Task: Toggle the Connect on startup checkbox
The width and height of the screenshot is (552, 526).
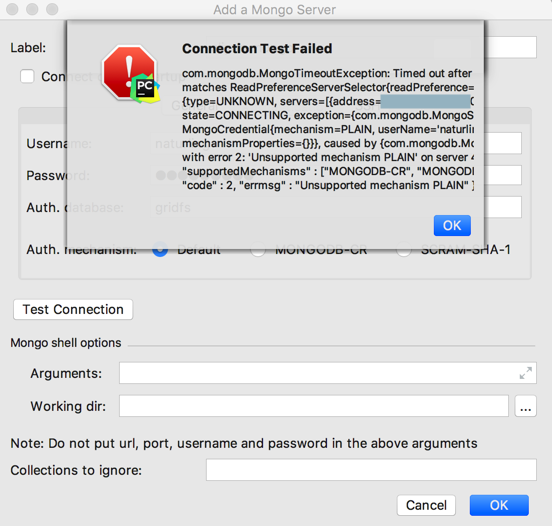Action: point(27,76)
